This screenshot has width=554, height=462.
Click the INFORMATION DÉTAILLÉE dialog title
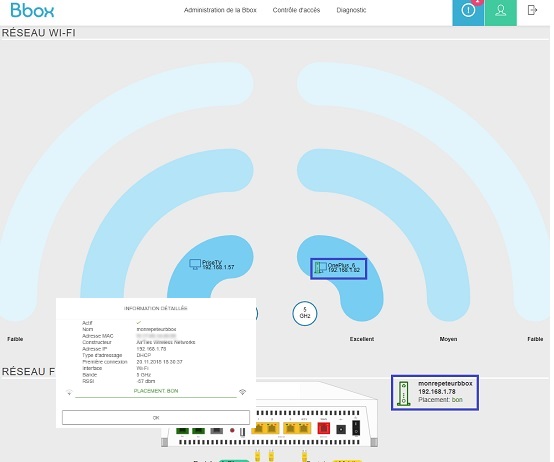coord(155,308)
